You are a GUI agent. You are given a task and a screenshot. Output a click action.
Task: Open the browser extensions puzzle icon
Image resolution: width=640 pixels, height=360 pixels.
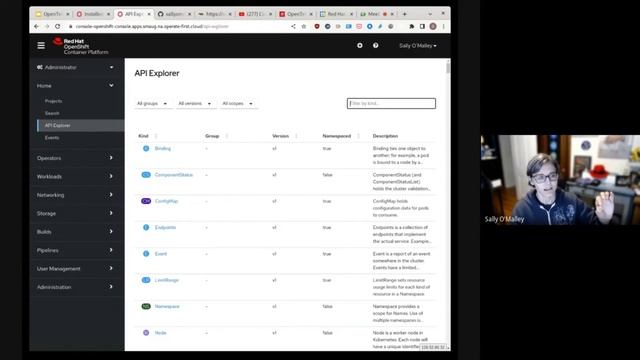pyautogui.click(x=411, y=26)
